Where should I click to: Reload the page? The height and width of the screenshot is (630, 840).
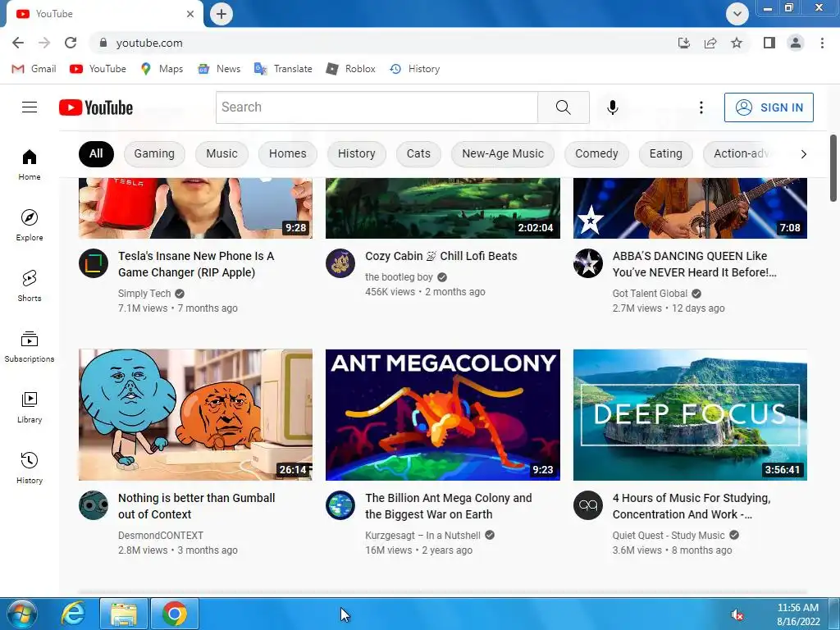tap(71, 43)
